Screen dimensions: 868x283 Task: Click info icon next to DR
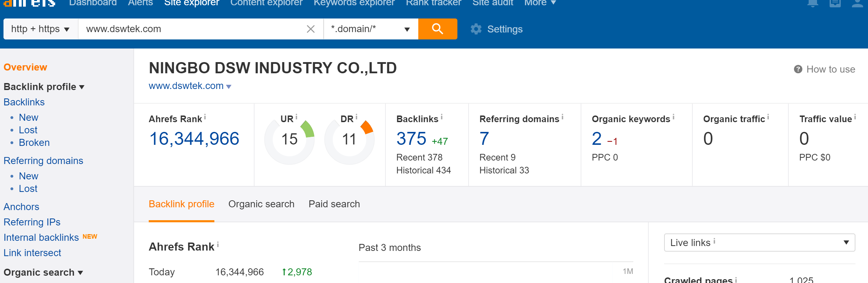356,117
